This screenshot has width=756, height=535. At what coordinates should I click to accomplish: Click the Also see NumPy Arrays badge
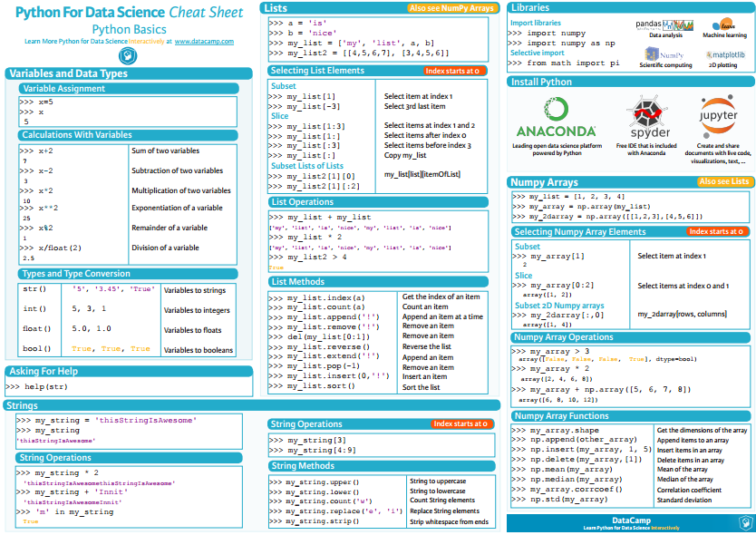451,7
